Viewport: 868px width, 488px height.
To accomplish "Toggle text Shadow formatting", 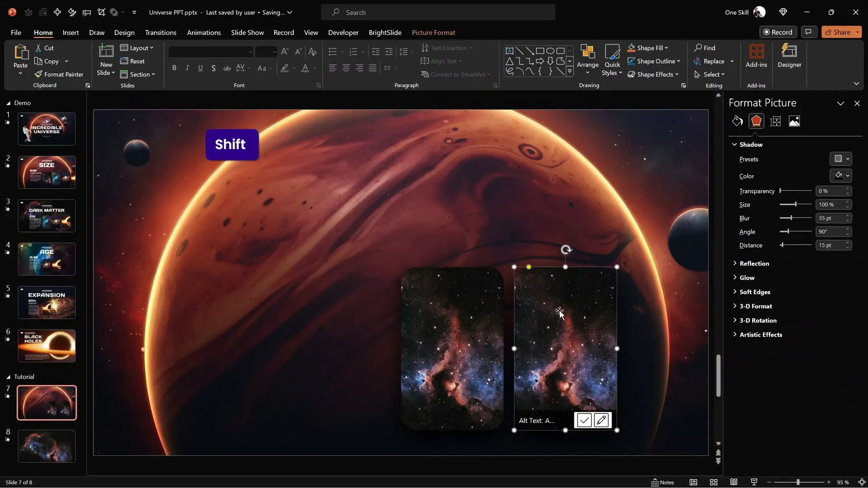I will [213, 68].
